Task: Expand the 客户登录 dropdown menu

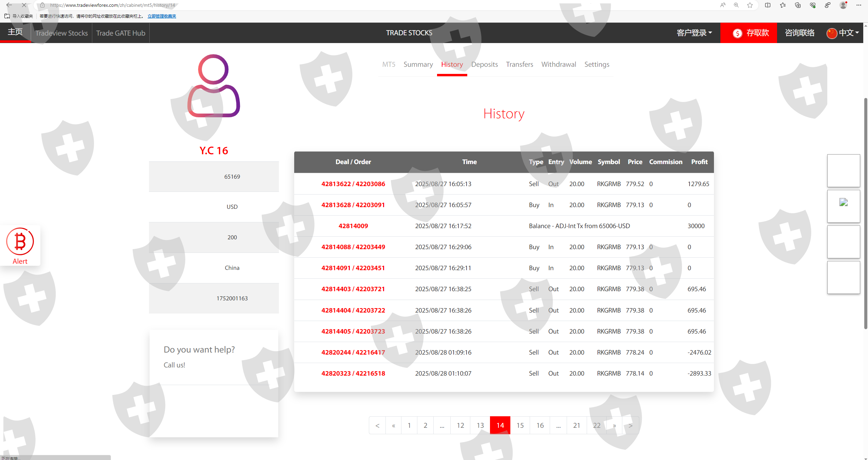Action: click(694, 33)
